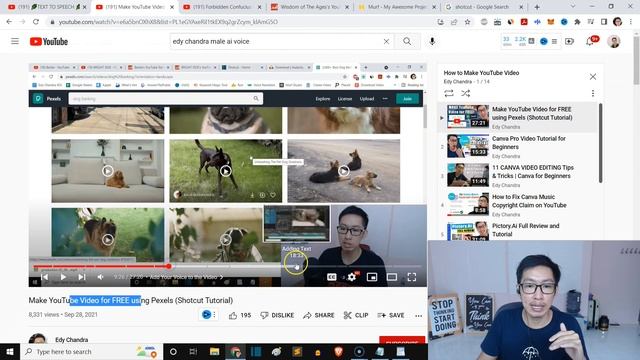Viewport: 640px width, 360px height.
Task: Open more actions ellipsis beside SAVE
Action: [x=418, y=316]
